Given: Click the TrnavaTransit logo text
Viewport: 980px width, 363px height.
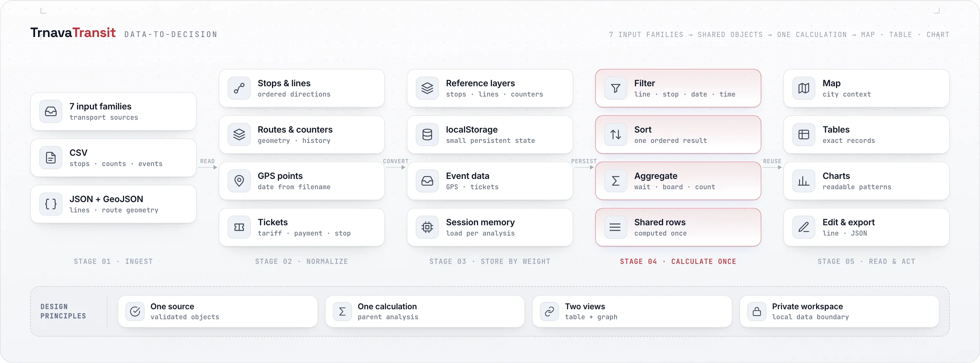Looking at the screenshot, I should pyautogui.click(x=73, y=33).
